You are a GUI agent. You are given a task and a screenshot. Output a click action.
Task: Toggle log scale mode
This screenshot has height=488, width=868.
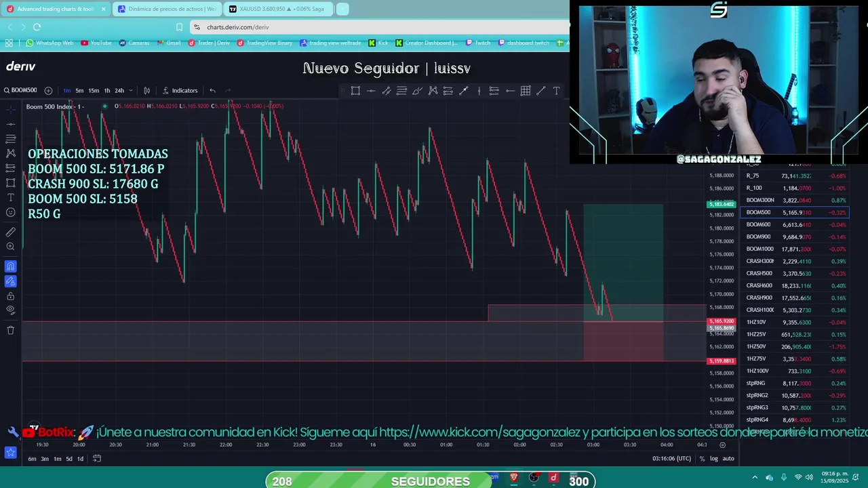tap(713, 459)
